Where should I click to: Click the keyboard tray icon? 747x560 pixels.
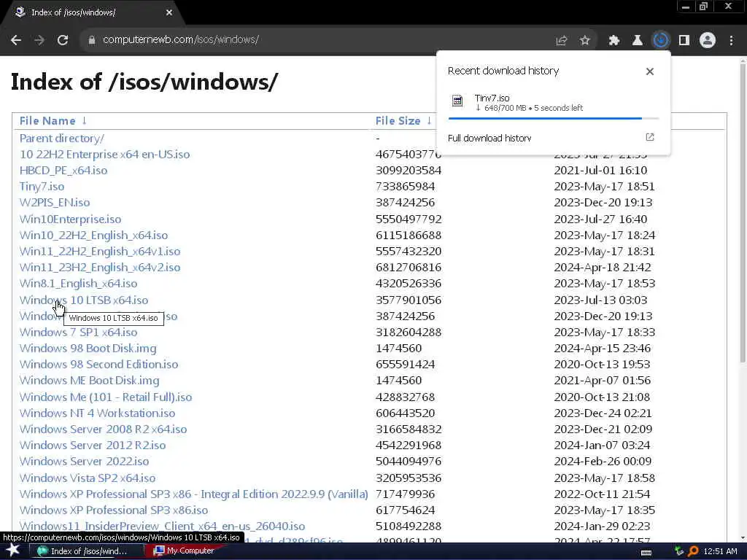[x=646, y=552]
